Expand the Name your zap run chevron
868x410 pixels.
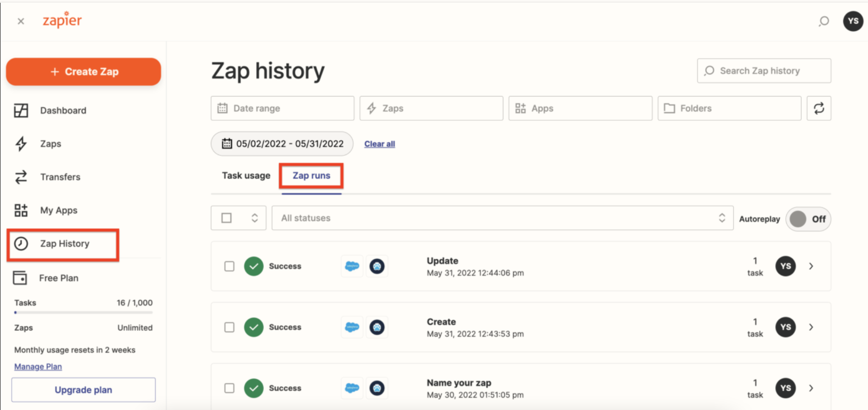click(811, 388)
